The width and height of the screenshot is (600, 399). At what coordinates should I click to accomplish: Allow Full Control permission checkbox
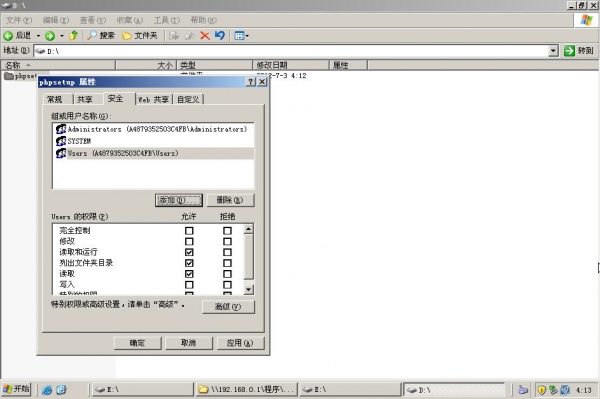(189, 231)
